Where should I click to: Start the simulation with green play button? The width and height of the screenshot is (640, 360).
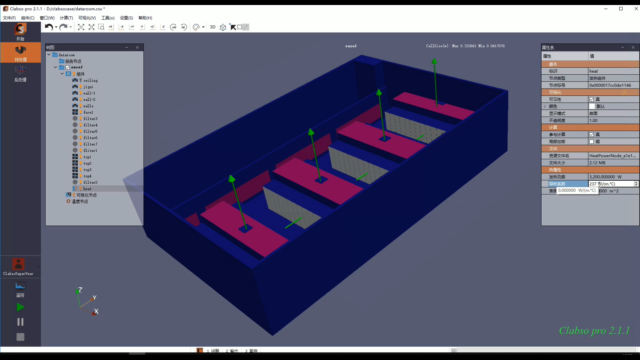point(20,307)
